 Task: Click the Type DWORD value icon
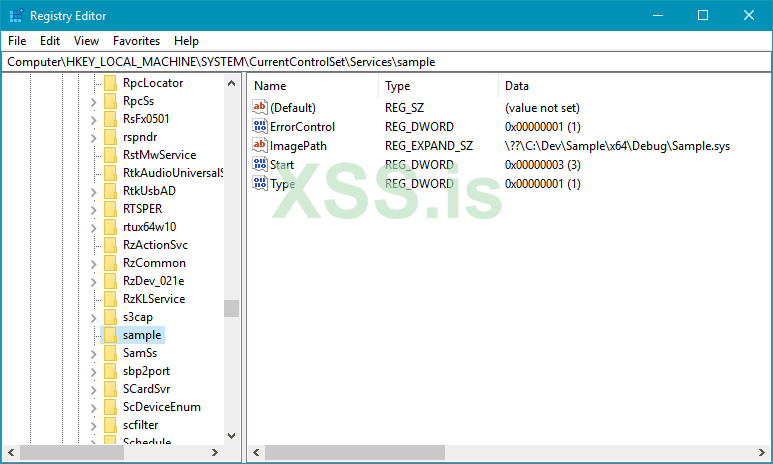pyautogui.click(x=260, y=183)
